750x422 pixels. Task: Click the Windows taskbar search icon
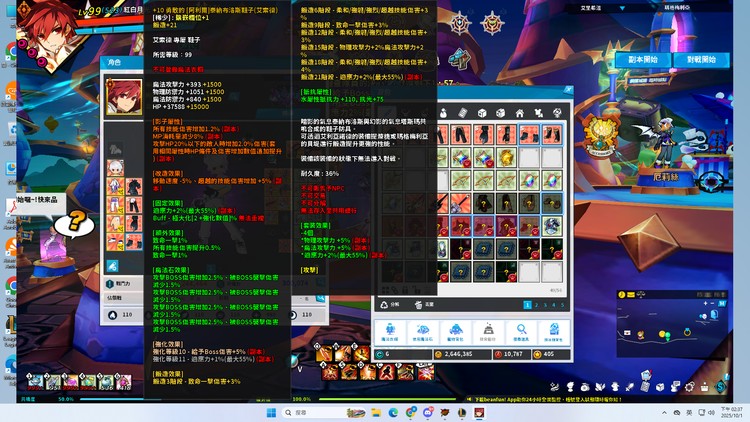coord(286,412)
